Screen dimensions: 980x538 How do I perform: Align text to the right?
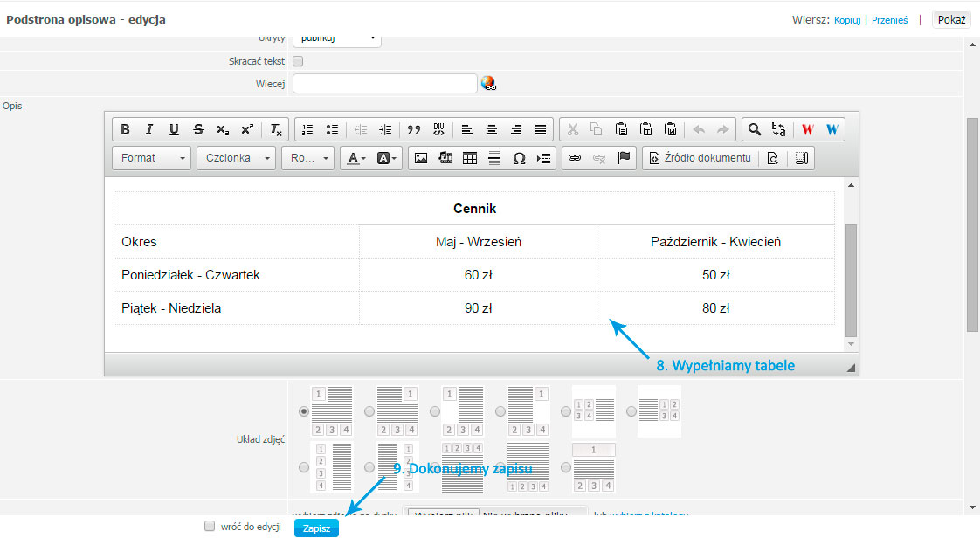pos(516,129)
